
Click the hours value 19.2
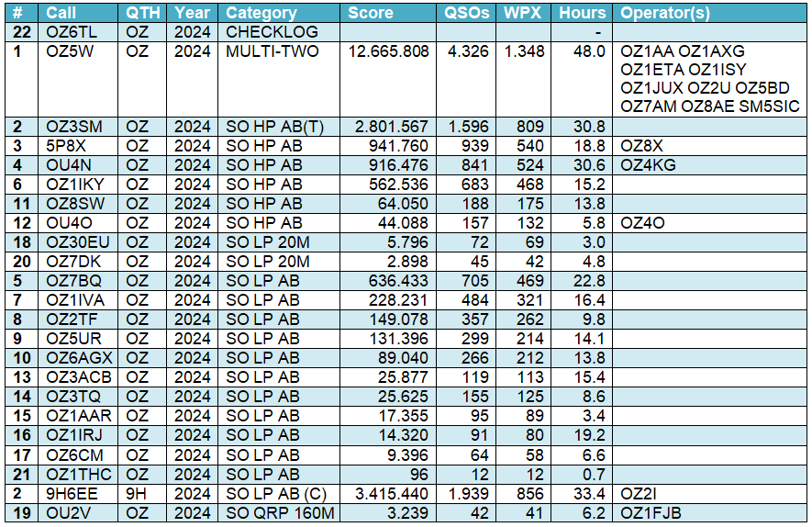(x=589, y=435)
